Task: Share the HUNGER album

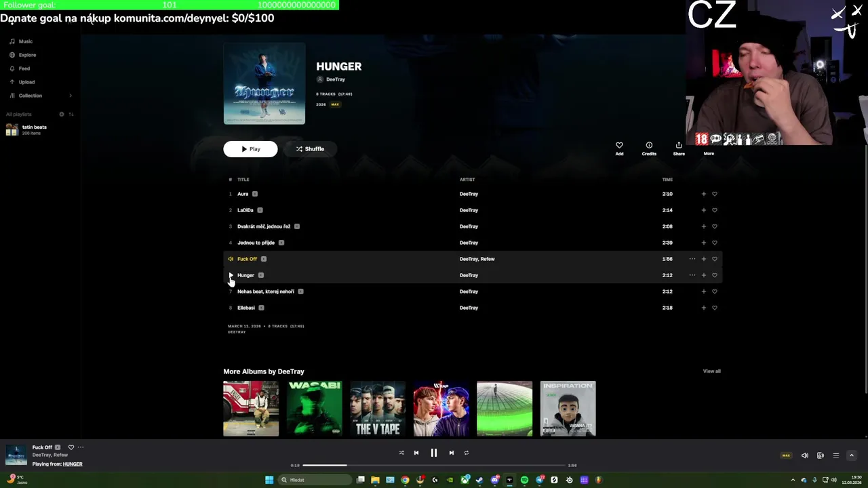Action: coord(679,148)
